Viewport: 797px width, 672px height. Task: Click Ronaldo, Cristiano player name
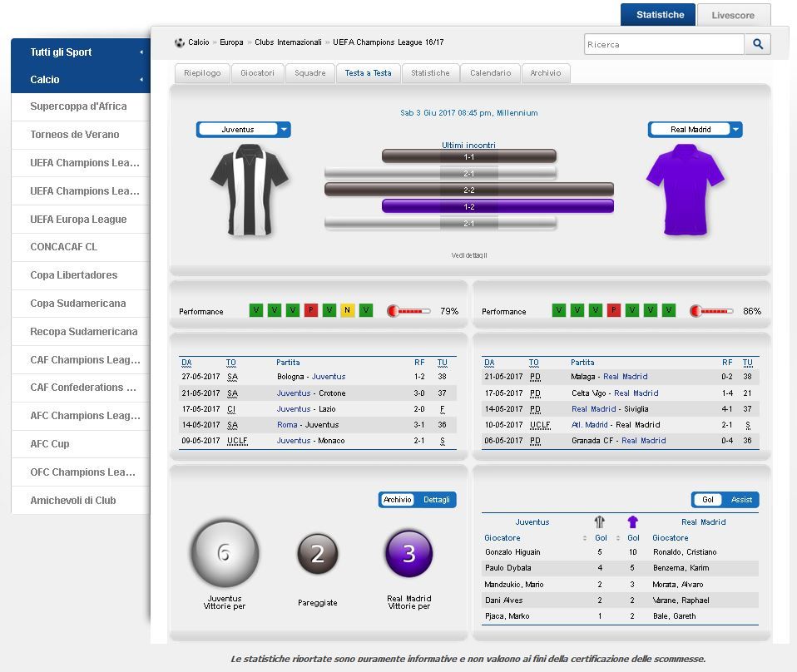tap(685, 552)
